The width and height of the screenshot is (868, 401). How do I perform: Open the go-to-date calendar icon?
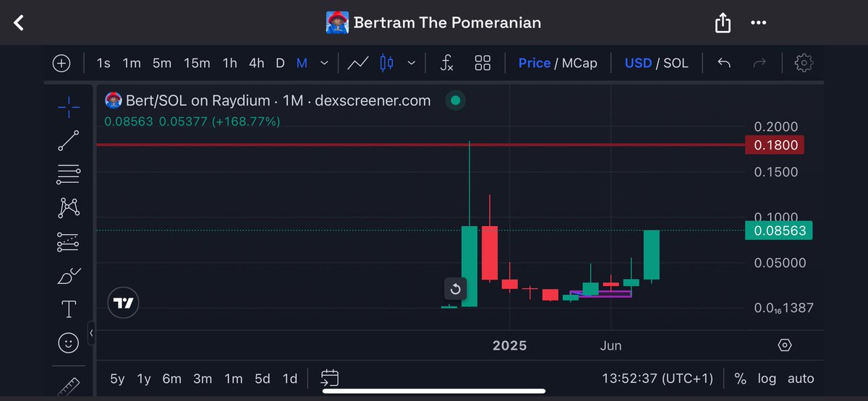pyautogui.click(x=330, y=378)
